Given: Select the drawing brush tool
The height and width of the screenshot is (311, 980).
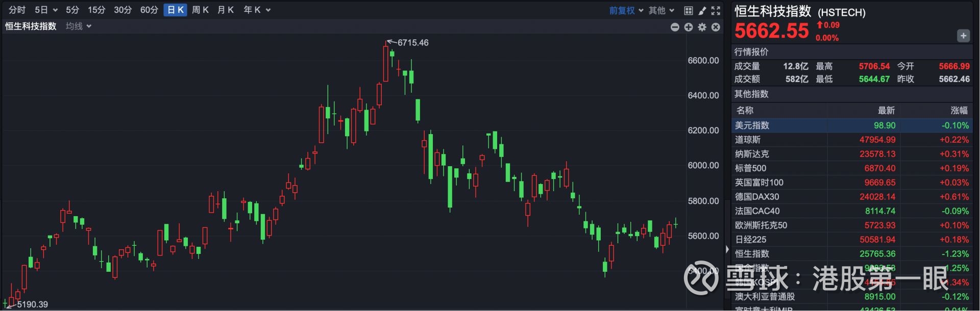Looking at the screenshot, I should tap(702, 10).
